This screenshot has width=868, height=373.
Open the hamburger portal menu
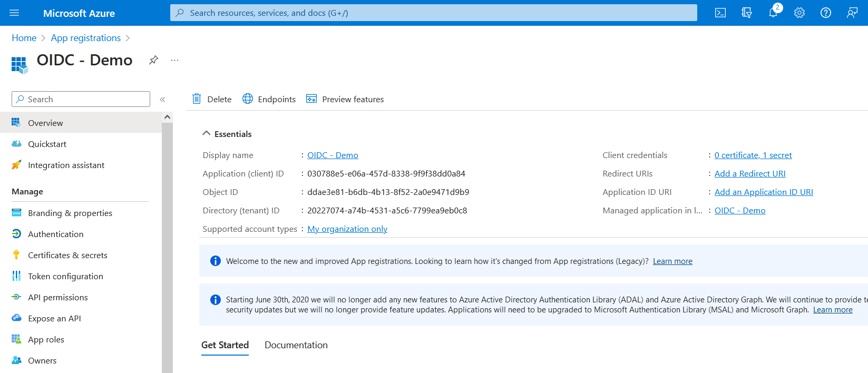coord(14,13)
